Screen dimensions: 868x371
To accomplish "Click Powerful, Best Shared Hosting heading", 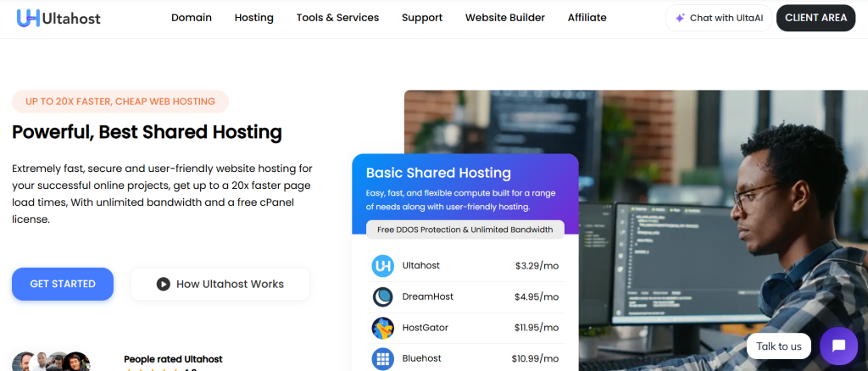I will pos(147,133).
